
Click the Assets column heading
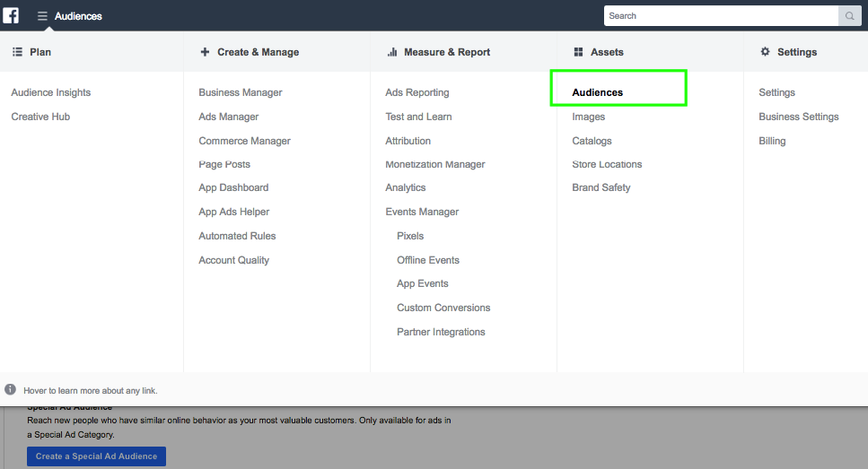click(607, 52)
